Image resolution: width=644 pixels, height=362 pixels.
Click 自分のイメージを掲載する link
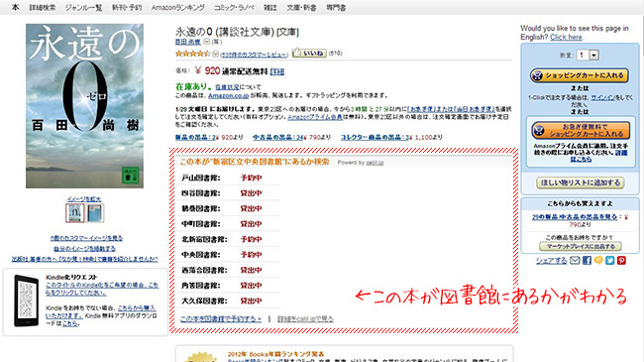click(84, 249)
